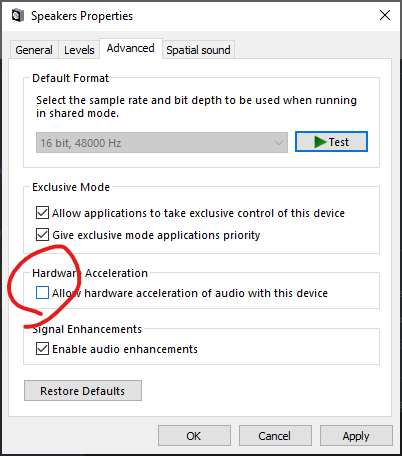
Task: Click the Signal Enhancements group label
Action: [87, 329]
